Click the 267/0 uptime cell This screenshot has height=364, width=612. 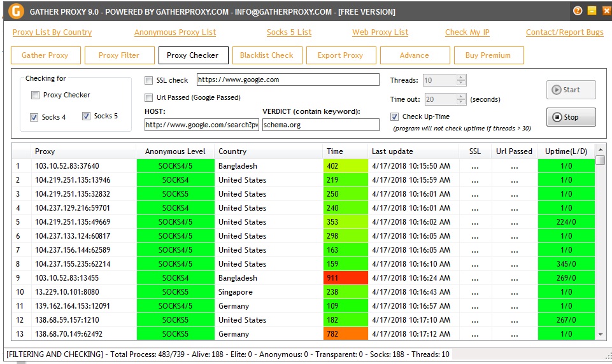point(566,320)
